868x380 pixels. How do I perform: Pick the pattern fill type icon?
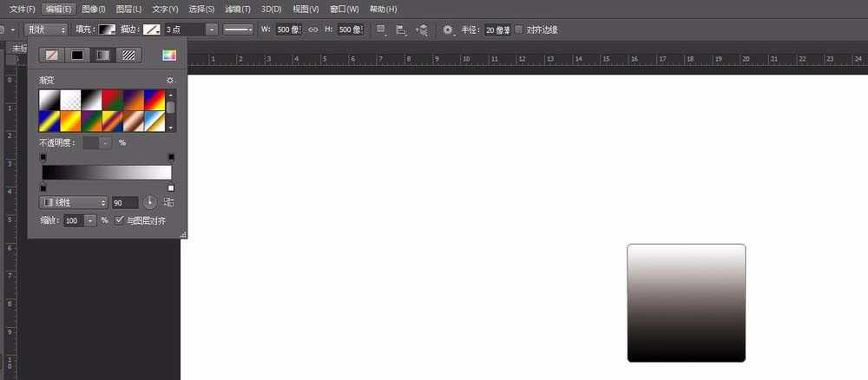tap(128, 55)
